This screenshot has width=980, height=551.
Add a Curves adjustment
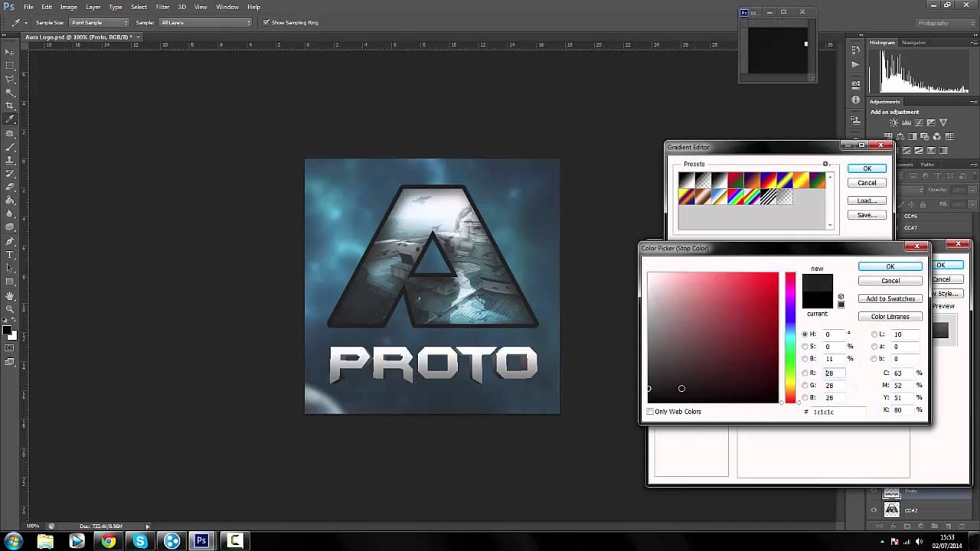pyautogui.click(x=918, y=123)
